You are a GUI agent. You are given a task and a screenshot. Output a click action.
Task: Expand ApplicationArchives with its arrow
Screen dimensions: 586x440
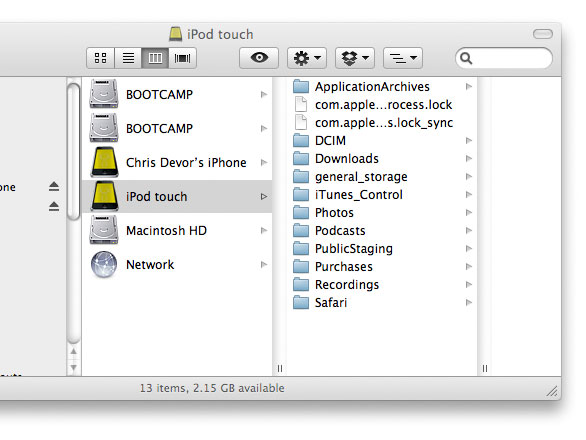pos(469,87)
